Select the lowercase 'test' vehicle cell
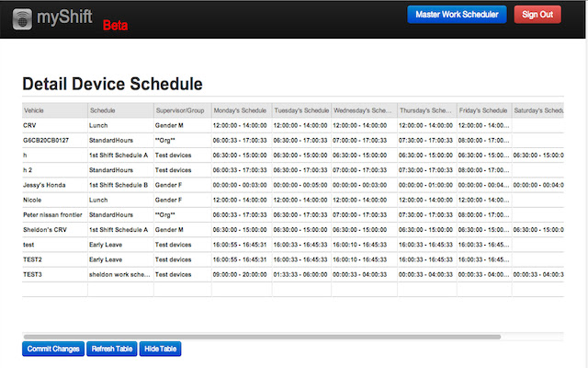This screenshot has height=368, width=588. (x=55, y=245)
